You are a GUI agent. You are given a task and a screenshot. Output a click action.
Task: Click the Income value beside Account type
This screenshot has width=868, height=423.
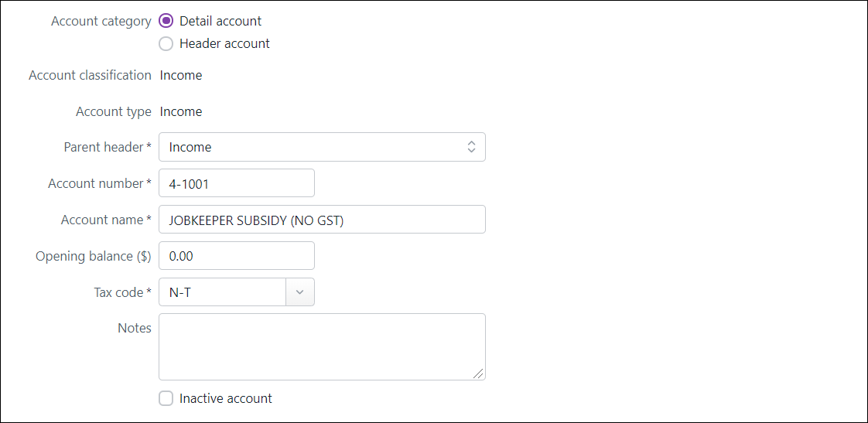pyautogui.click(x=181, y=111)
